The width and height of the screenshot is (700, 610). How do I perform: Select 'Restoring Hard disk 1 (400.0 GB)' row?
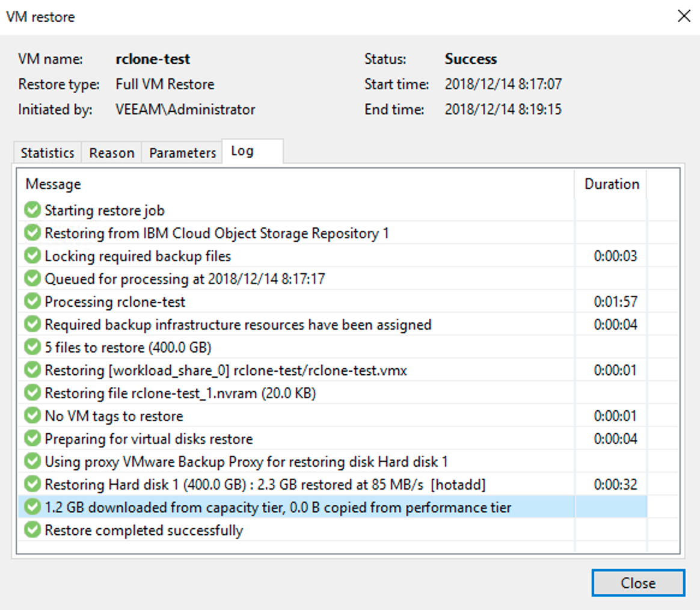pos(332,484)
